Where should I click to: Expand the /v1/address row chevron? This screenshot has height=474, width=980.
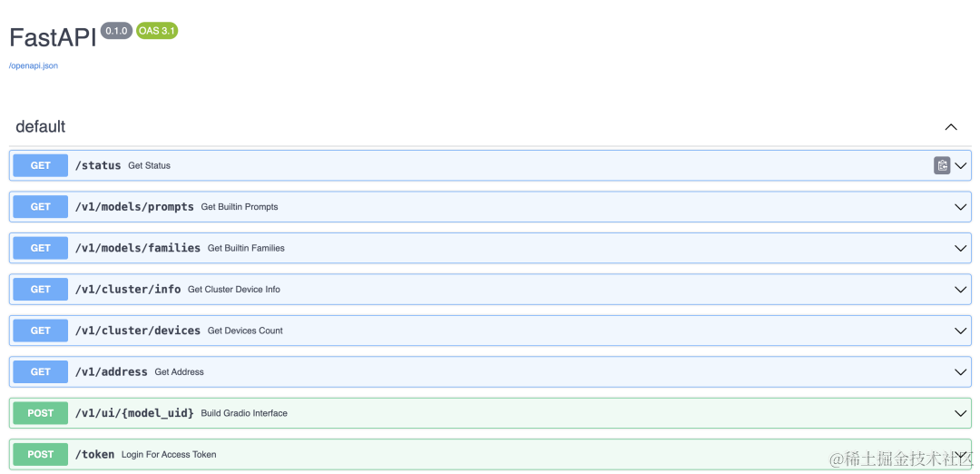click(961, 372)
